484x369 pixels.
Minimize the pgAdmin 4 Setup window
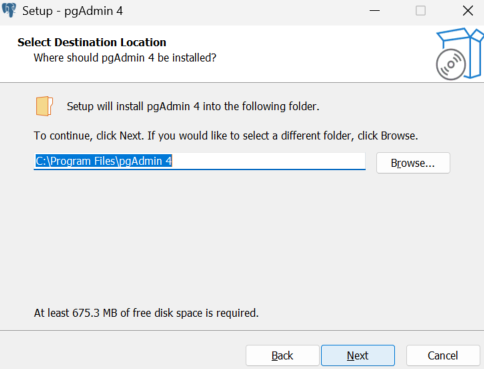[x=375, y=11]
